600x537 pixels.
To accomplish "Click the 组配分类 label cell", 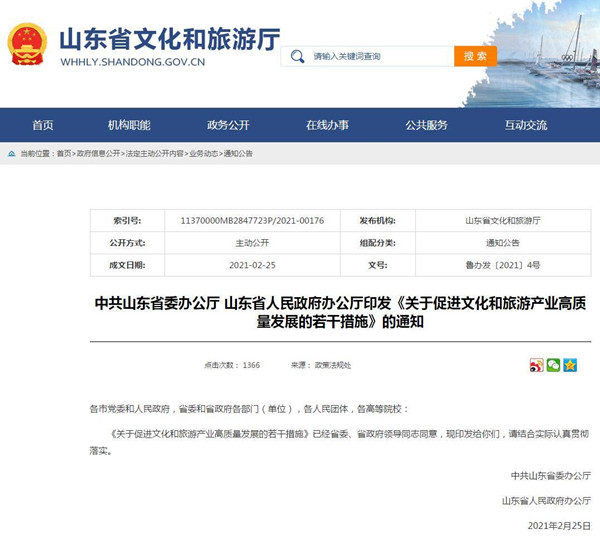I will (x=378, y=243).
